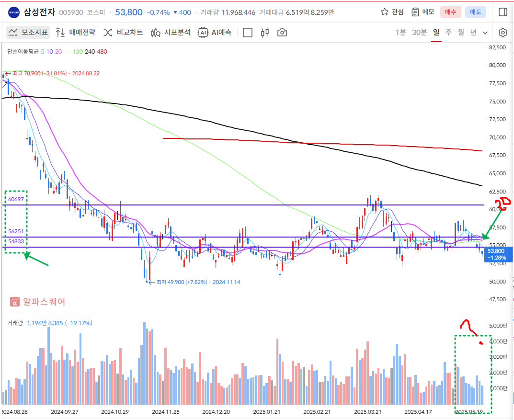This screenshot has width=514, height=420.
Task: Click the 240-day moving average legend
Action: pyautogui.click(x=90, y=51)
